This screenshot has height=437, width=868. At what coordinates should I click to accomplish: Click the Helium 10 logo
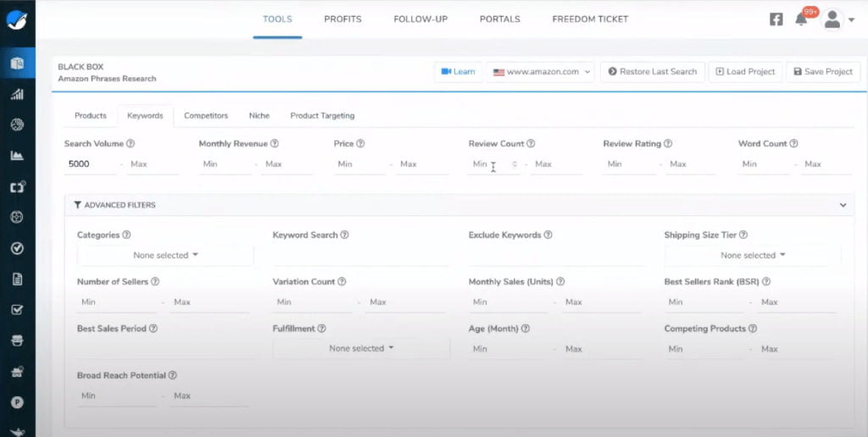point(17,20)
